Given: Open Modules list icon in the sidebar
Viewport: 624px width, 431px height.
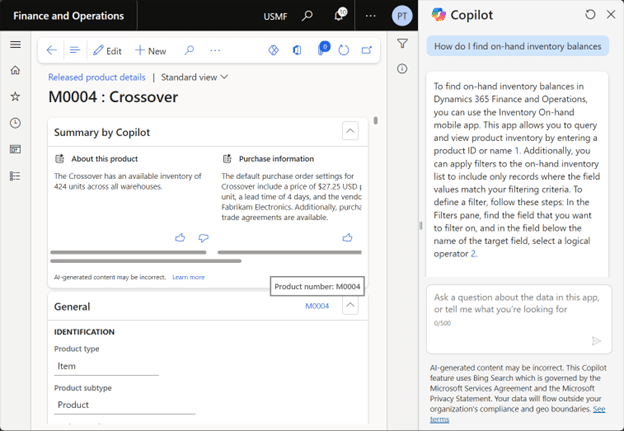Looking at the screenshot, I should pos(15,176).
